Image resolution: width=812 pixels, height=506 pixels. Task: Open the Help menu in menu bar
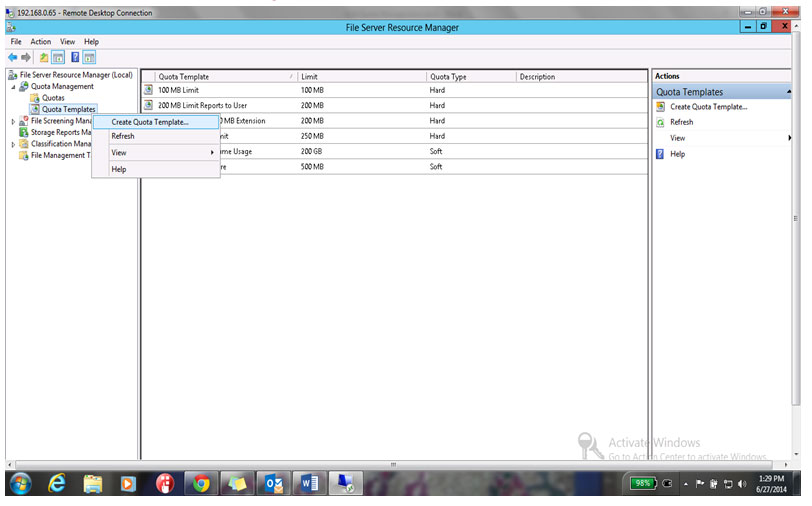pos(91,41)
